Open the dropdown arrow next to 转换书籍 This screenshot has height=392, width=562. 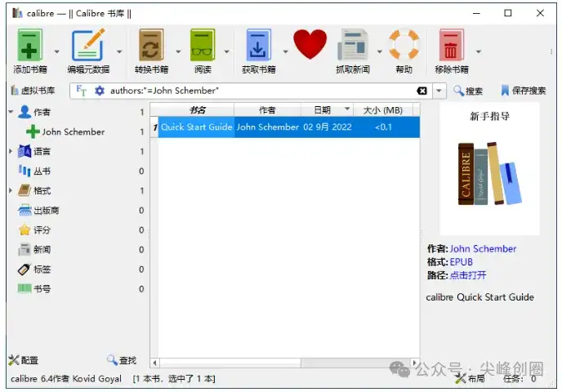[178, 52]
